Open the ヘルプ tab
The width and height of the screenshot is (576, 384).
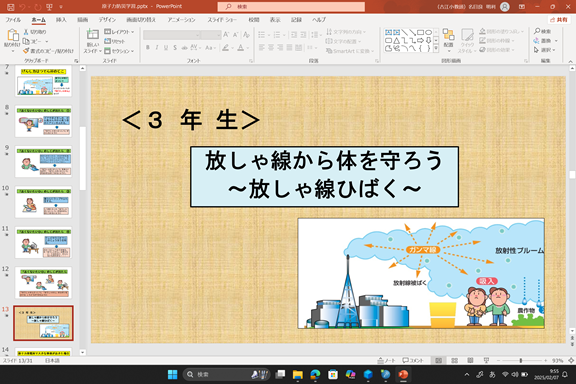pos(319,19)
